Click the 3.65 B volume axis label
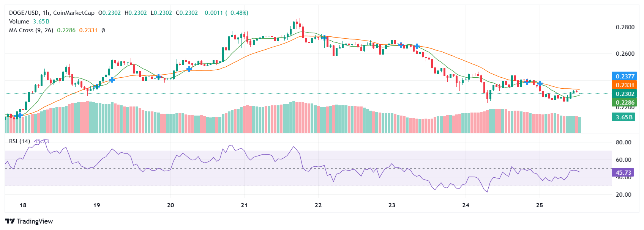 click(x=623, y=117)
